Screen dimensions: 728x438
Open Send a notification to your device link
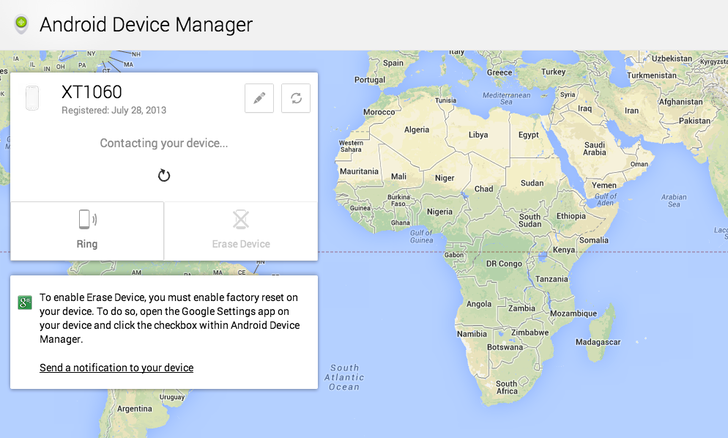[116, 368]
